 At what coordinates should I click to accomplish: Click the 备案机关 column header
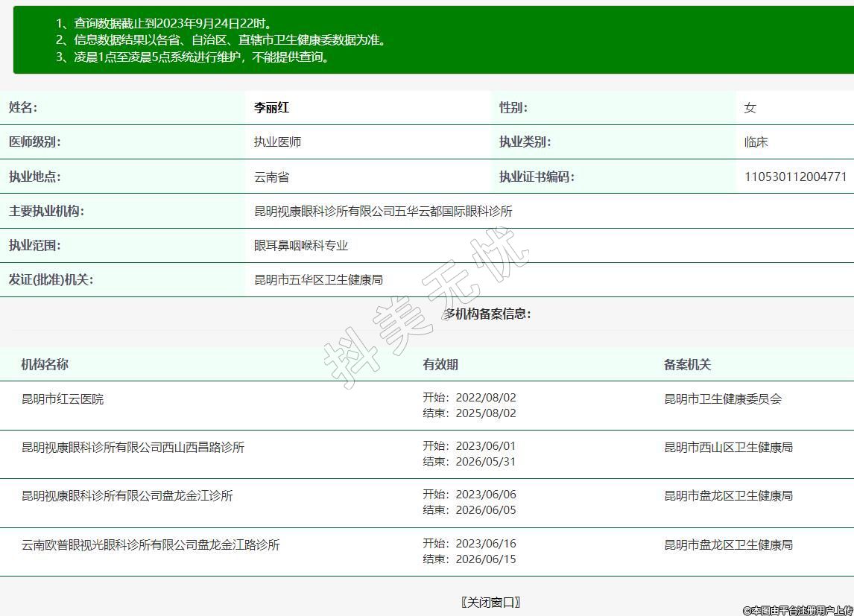(687, 365)
